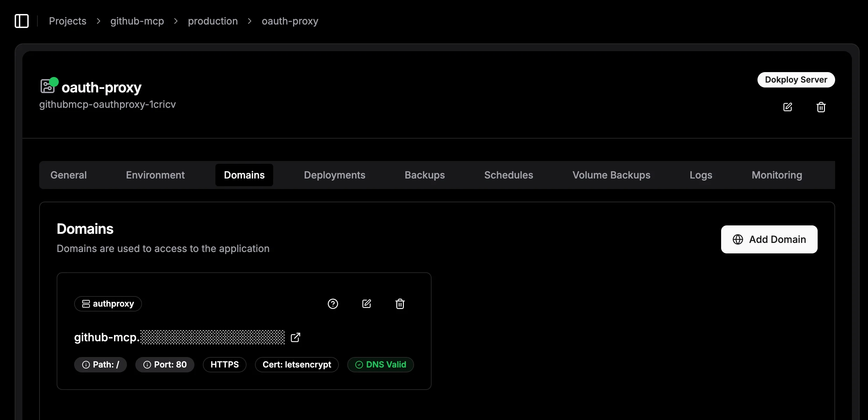The height and width of the screenshot is (420, 868).
Task: Click the globe icon inside Add Domain
Action: click(x=738, y=239)
